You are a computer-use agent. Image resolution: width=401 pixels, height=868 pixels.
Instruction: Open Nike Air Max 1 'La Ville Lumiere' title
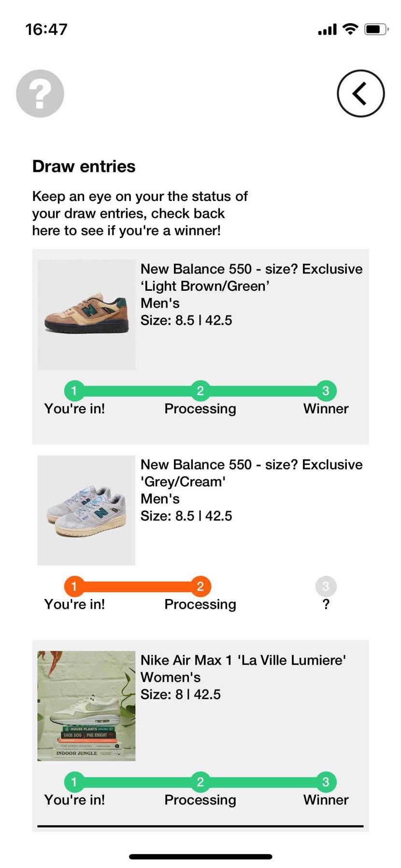point(243,660)
